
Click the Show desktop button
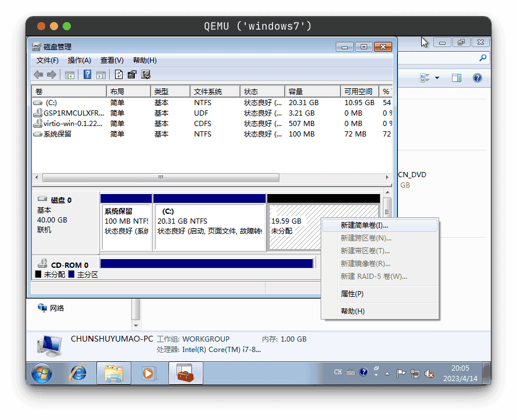tap(487, 373)
